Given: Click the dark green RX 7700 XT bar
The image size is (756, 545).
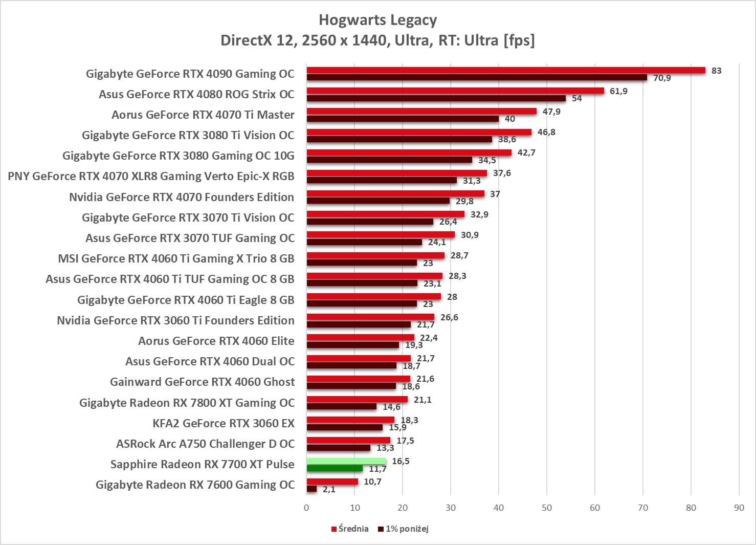Looking at the screenshot, I should click(x=335, y=468).
